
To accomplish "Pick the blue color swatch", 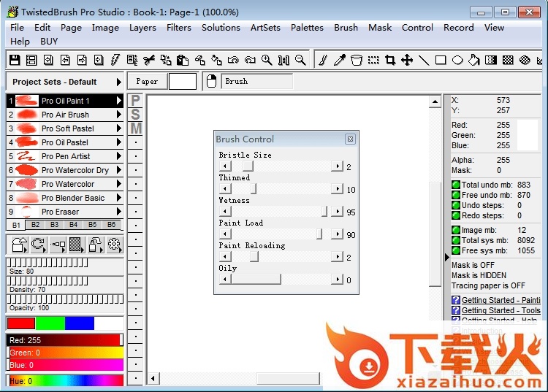I will click(80, 323).
